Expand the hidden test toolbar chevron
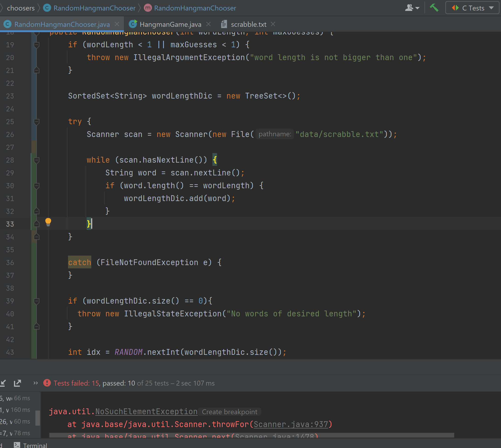Viewport: 501px width, 448px height. point(36,383)
